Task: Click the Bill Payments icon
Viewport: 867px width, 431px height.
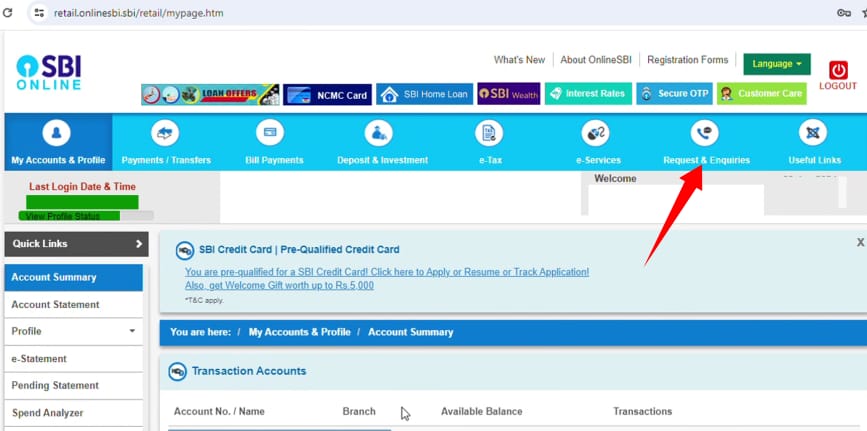Action: [270, 133]
